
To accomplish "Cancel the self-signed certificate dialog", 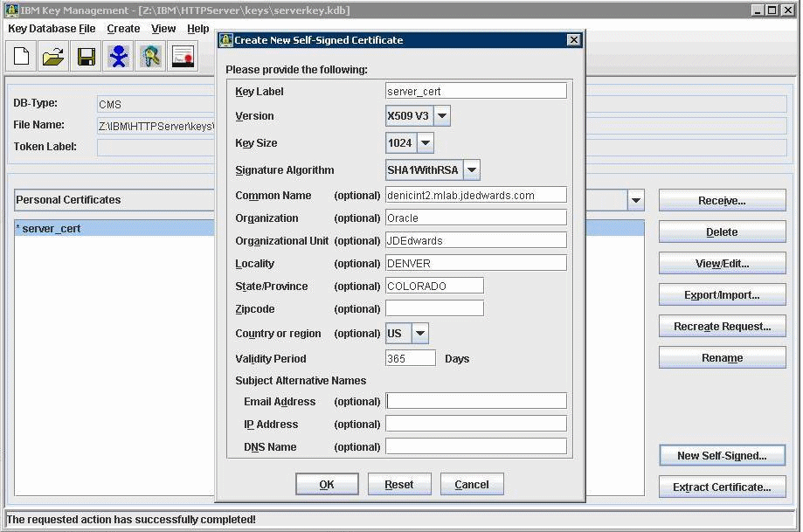I will tap(472, 485).
